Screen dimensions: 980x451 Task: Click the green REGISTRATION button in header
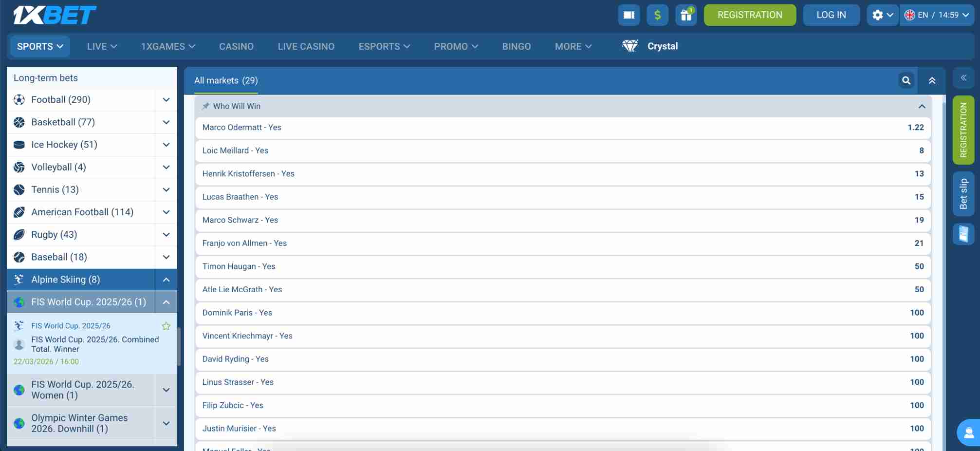click(750, 15)
